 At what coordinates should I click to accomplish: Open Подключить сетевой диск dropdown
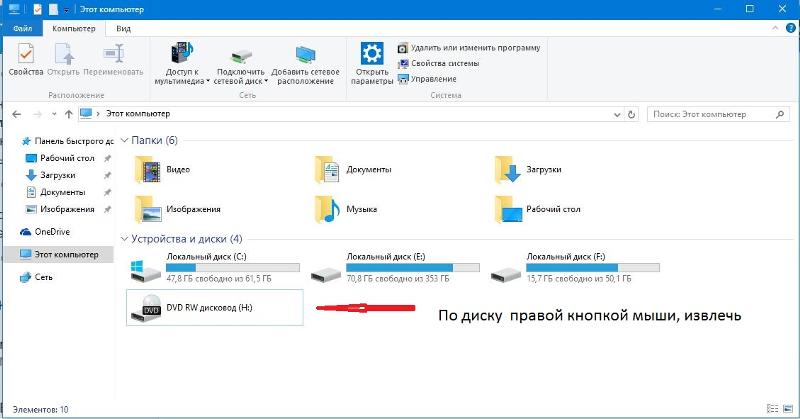click(241, 64)
